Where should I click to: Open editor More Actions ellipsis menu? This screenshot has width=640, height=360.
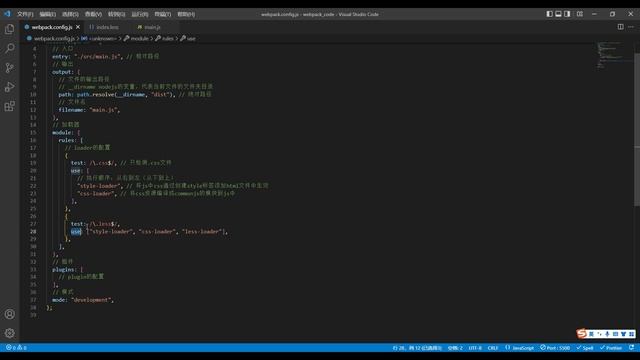pyautogui.click(x=631, y=27)
